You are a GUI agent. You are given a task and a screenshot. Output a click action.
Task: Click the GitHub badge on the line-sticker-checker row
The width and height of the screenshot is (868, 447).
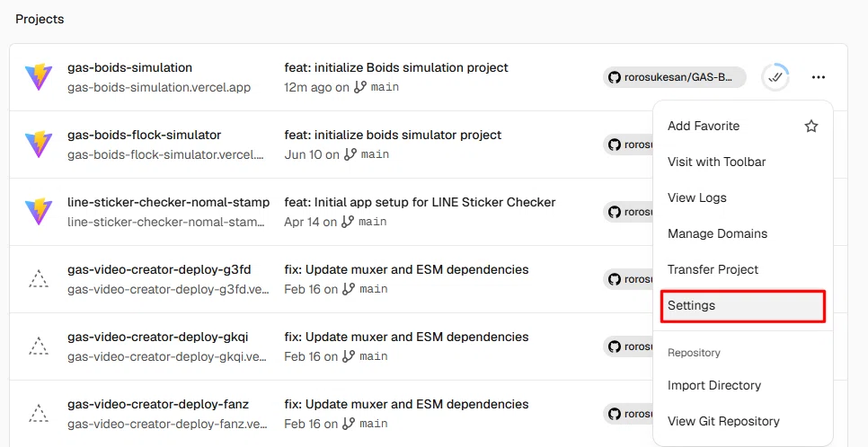point(628,212)
